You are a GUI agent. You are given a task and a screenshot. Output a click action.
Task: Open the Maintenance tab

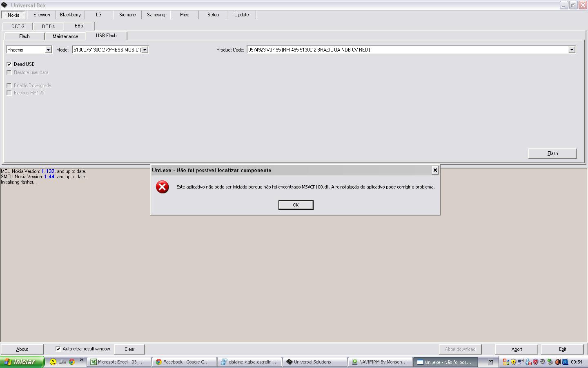point(65,36)
